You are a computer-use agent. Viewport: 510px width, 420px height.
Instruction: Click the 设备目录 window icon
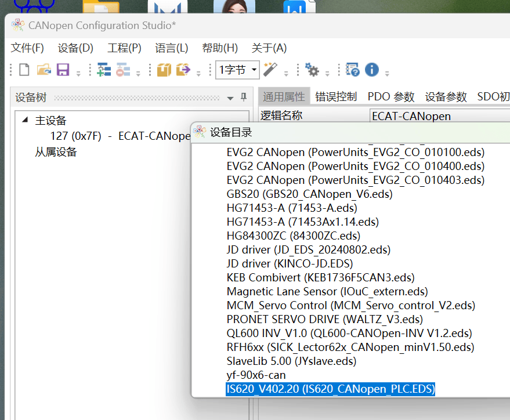[x=200, y=132]
